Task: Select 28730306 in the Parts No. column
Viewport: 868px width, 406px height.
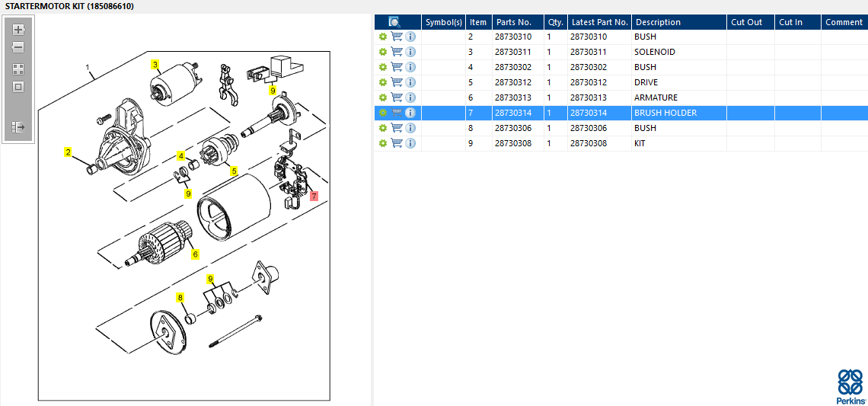Action: [x=512, y=128]
